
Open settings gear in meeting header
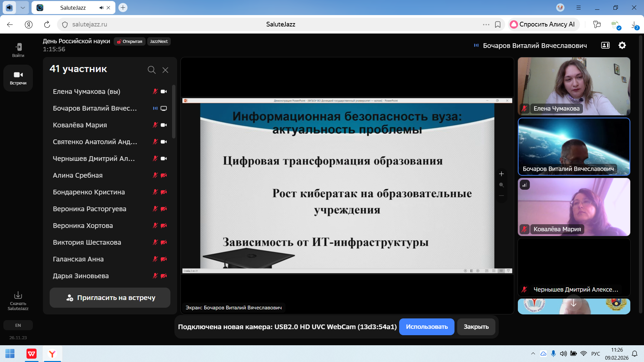[622, 45]
